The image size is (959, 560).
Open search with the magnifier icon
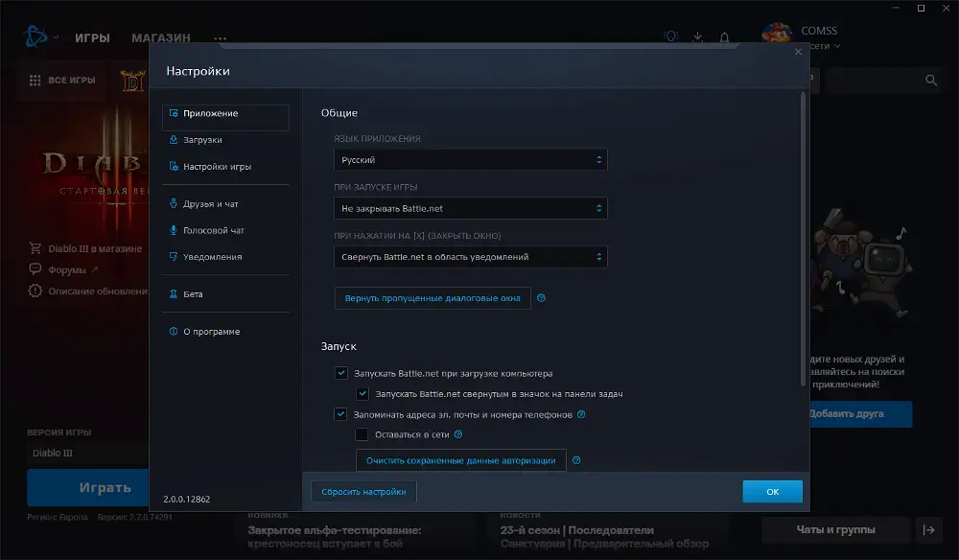[x=930, y=81]
